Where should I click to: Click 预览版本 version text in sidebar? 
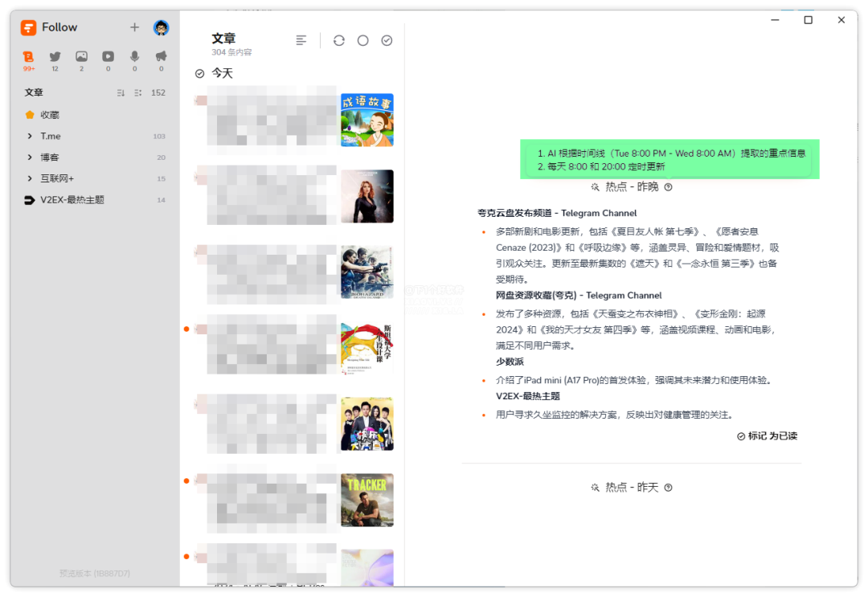point(95,573)
